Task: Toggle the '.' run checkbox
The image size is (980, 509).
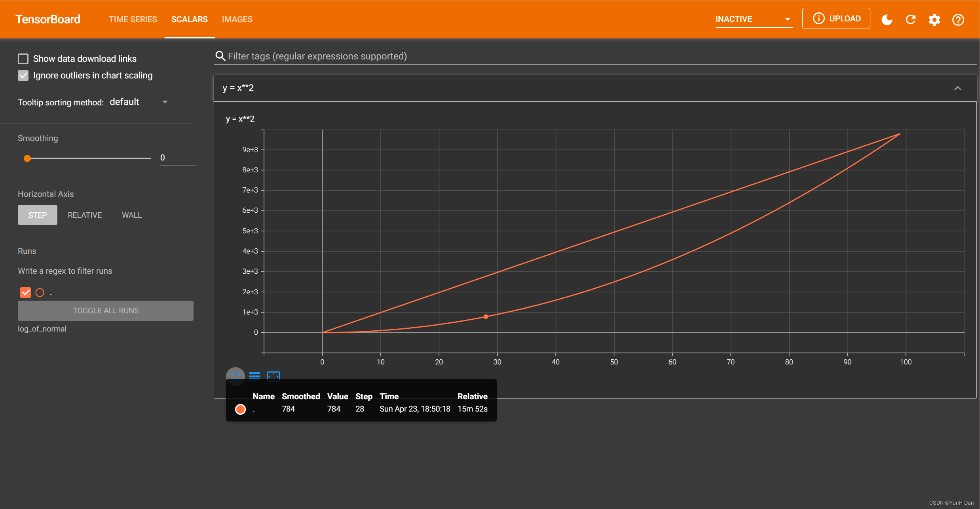Action: [25, 292]
